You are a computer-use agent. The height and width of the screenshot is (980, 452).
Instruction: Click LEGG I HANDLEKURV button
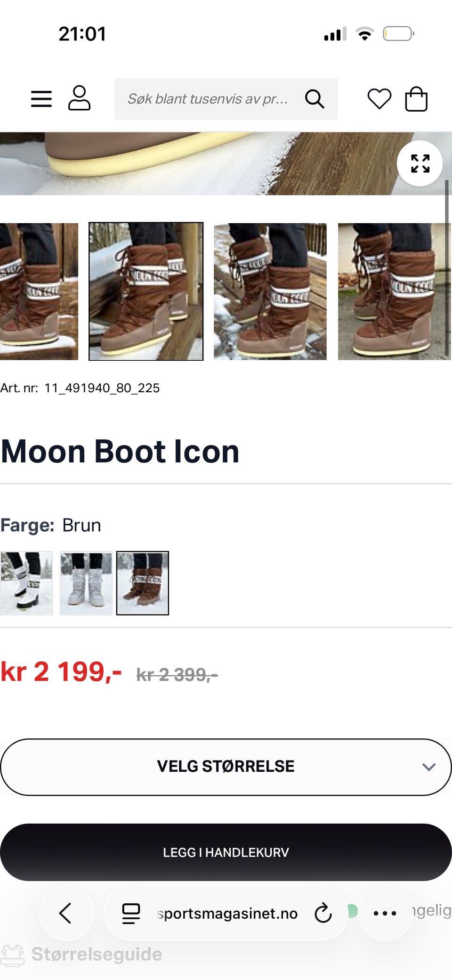click(226, 852)
